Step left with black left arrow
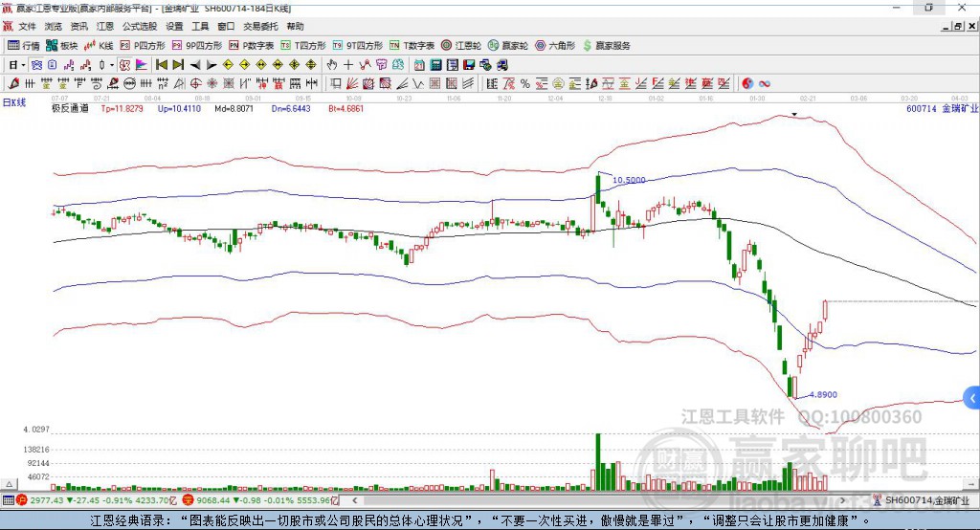Image resolution: width=980 pixels, height=530 pixels. [x=195, y=65]
